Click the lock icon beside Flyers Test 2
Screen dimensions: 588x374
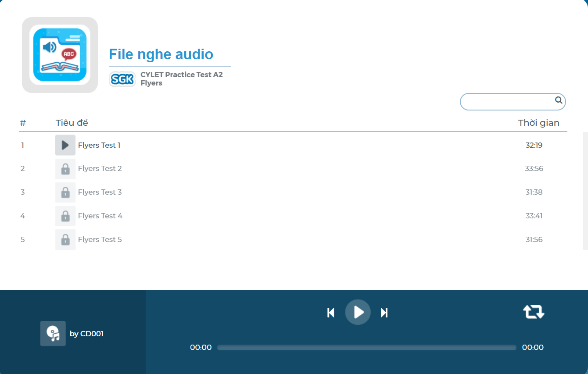click(x=65, y=169)
